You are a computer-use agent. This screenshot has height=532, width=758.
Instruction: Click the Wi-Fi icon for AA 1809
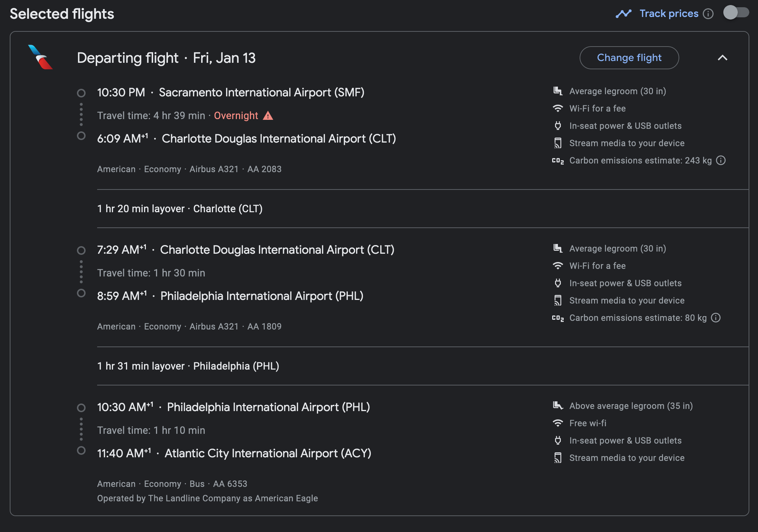coord(558,266)
